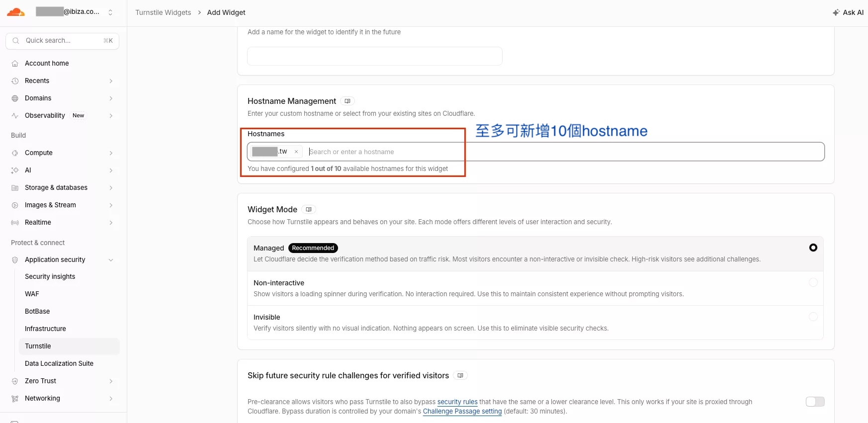Expand the AI menu chevron
Viewport: 868px width, 423px height.
(111, 170)
